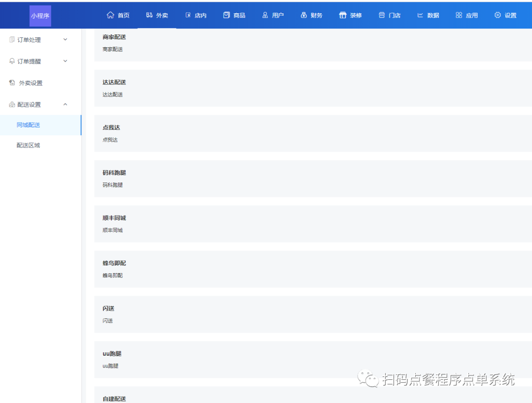
Task: Click the 商品 bag icon
Action: pos(226,15)
